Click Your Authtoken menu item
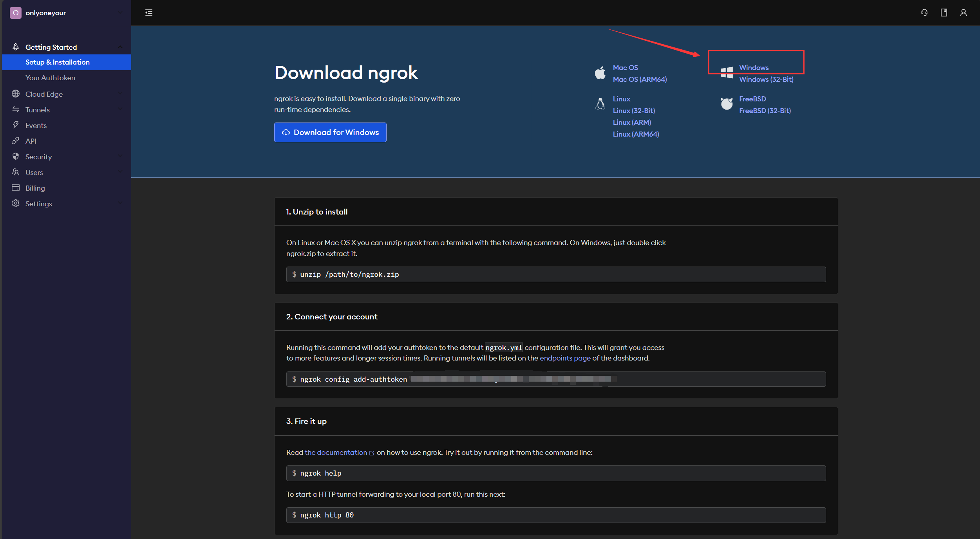 (50, 78)
